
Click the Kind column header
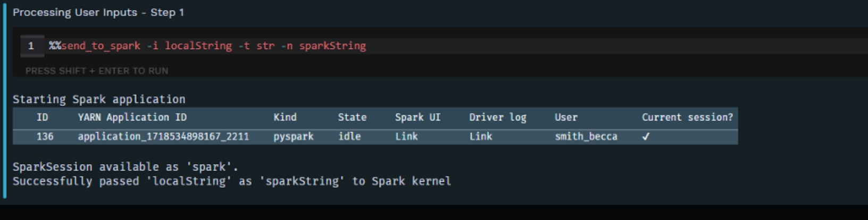point(285,117)
